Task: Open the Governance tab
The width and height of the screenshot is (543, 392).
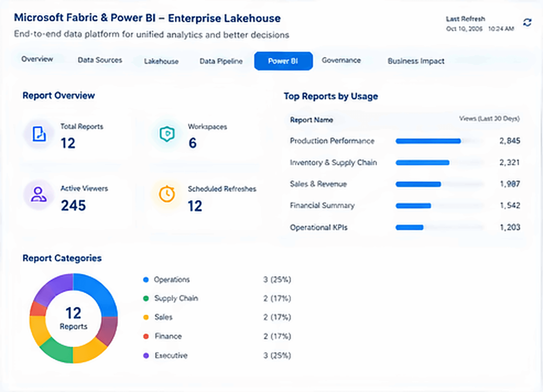Action: point(341,60)
